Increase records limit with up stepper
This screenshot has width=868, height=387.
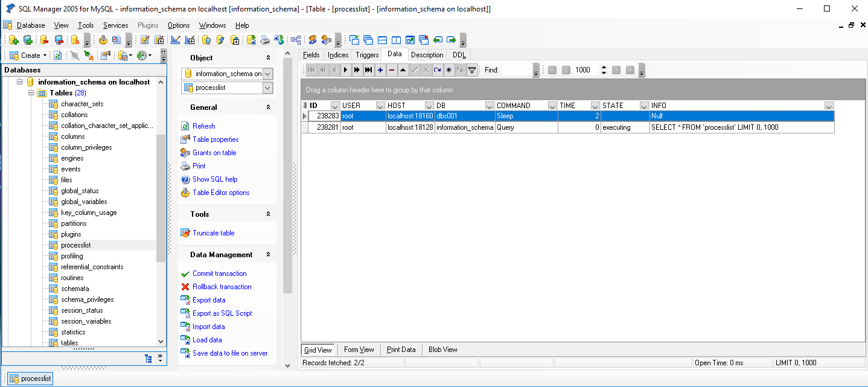[604, 67]
